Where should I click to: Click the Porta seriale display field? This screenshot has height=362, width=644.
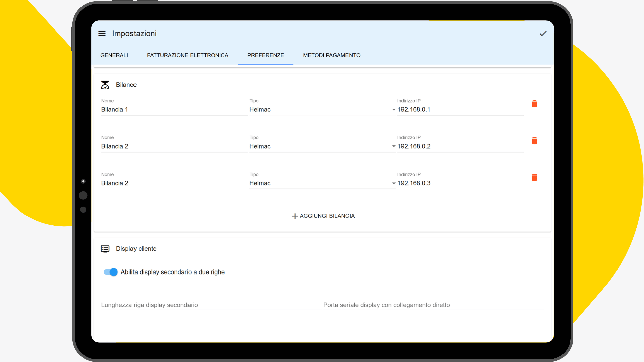tap(433, 305)
